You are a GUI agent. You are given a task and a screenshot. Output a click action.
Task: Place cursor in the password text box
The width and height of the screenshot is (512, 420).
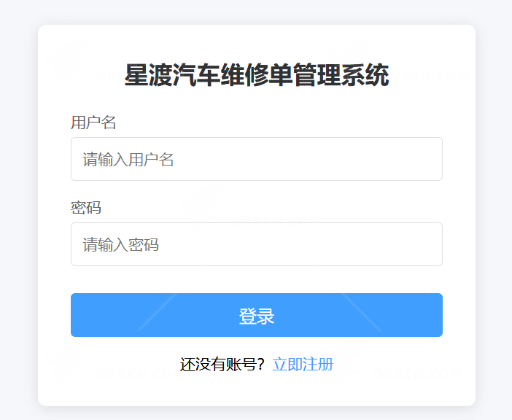pyautogui.click(x=256, y=244)
